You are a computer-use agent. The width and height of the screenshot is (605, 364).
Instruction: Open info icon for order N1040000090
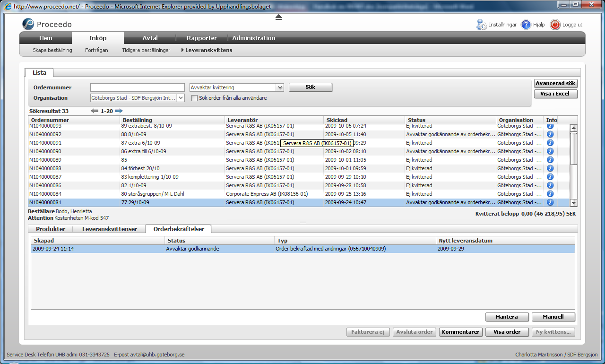[x=550, y=151]
